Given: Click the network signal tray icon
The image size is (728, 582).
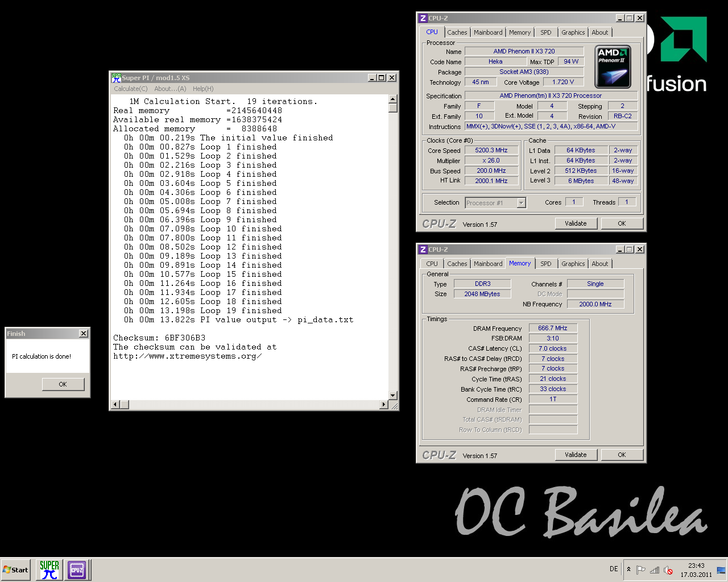Looking at the screenshot, I should tap(655, 569).
